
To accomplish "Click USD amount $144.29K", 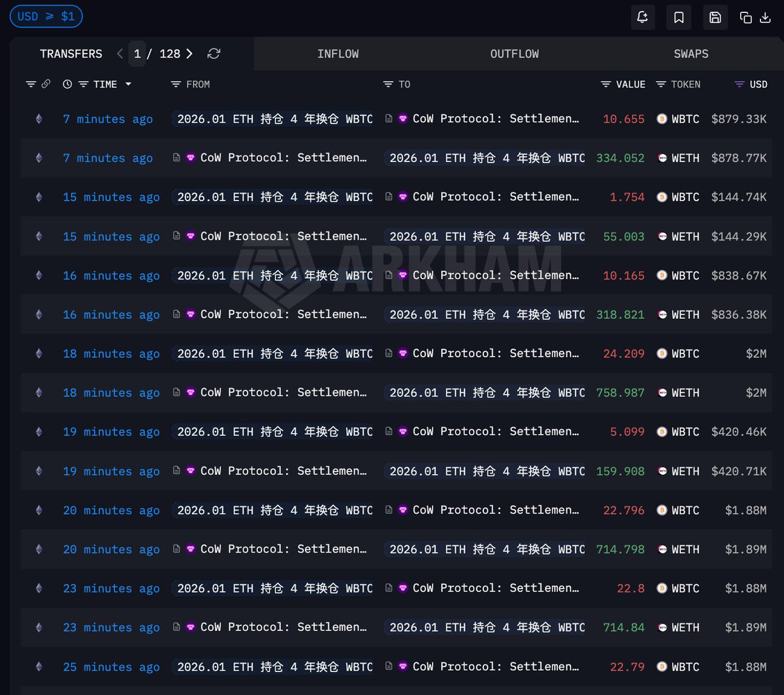I will (x=739, y=236).
